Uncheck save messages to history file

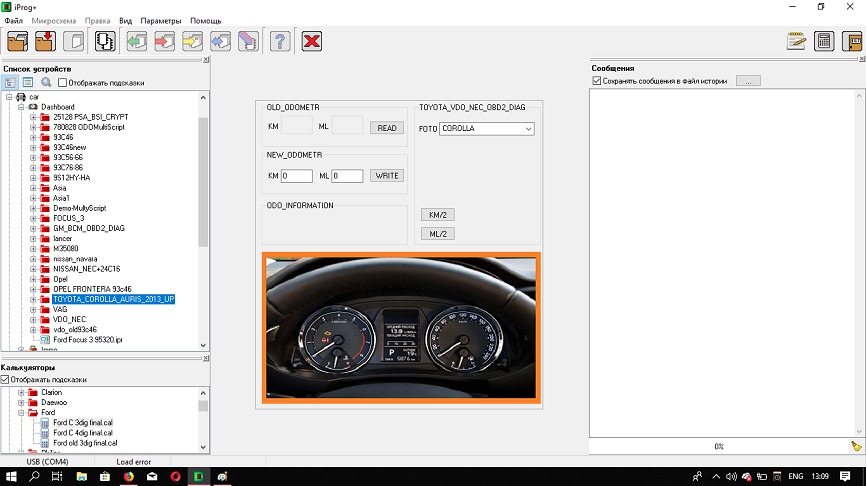[595, 80]
